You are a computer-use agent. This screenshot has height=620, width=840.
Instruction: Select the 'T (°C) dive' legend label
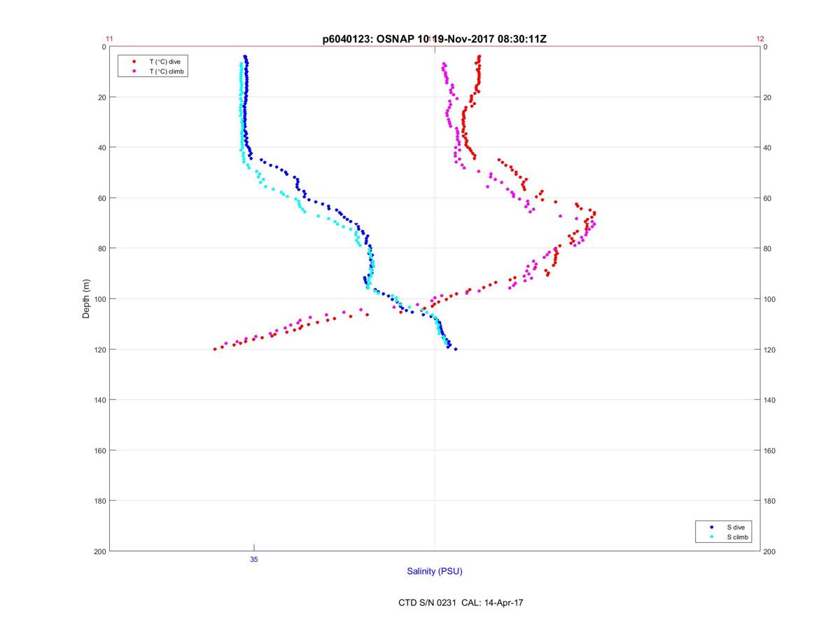(164, 62)
